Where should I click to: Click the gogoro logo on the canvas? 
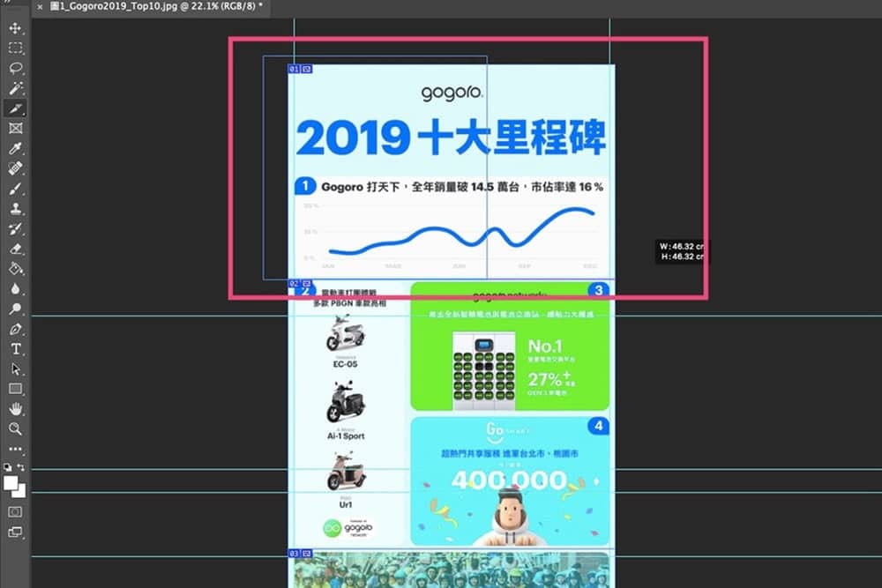click(452, 93)
